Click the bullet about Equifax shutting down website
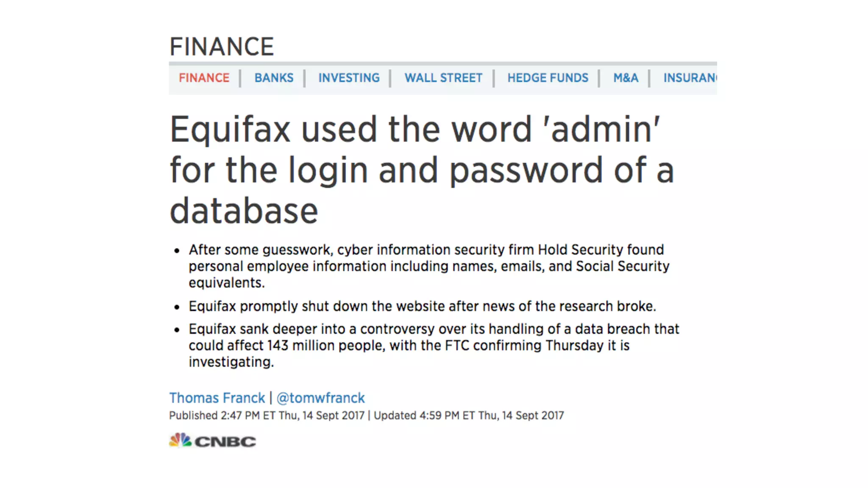 click(x=422, y=306)
